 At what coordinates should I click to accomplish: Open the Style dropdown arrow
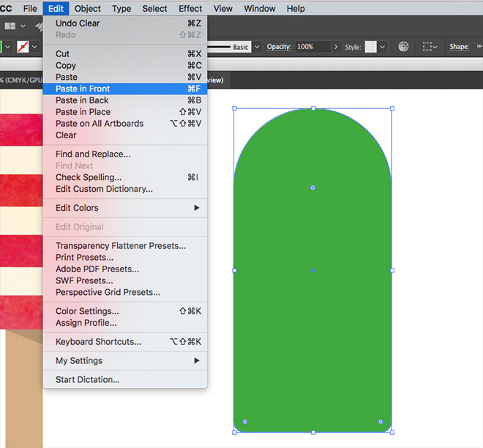pos(382,47)
